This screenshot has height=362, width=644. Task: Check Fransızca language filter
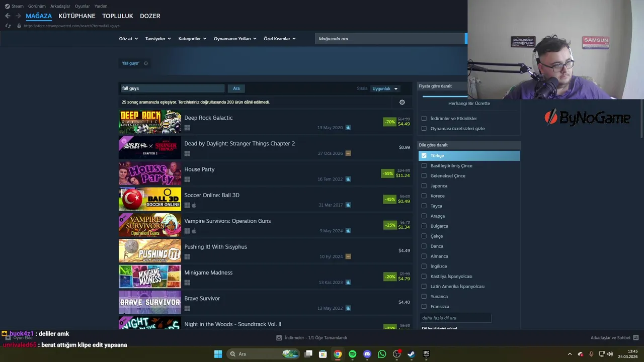[x=424, y=307]
